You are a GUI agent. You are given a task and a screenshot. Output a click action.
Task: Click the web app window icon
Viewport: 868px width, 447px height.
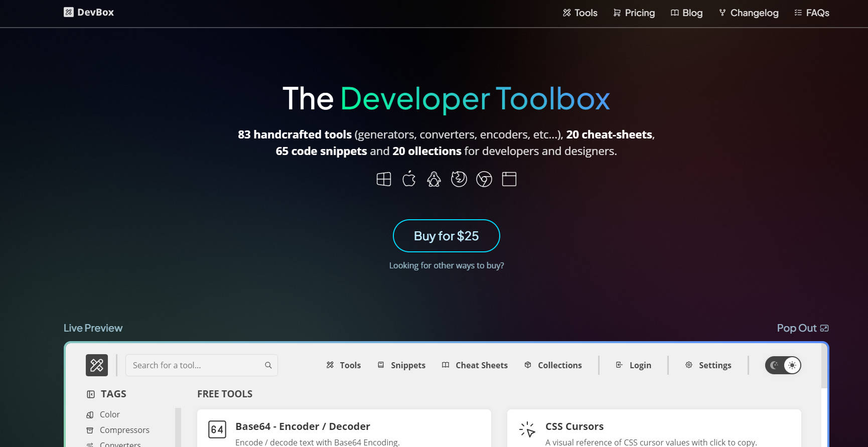[x=509, y=179]
